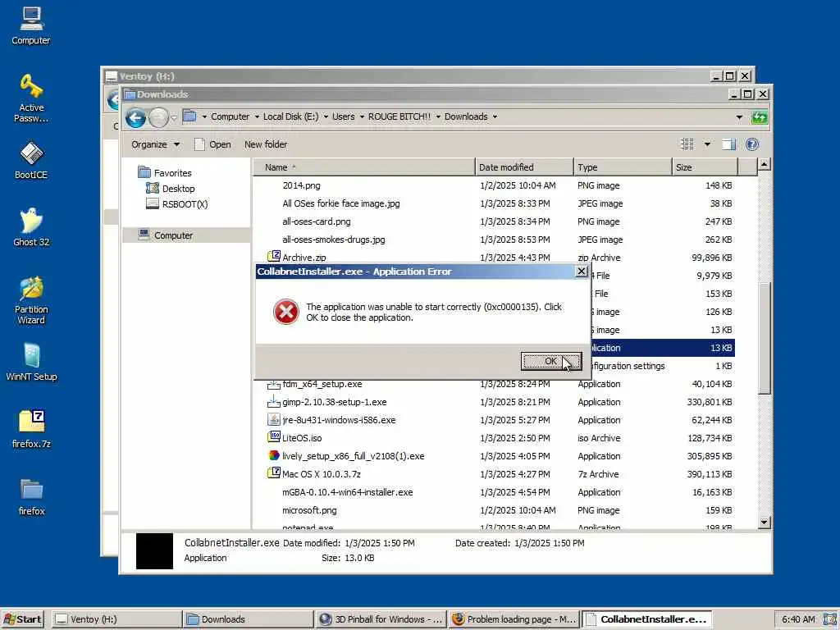
Task: Click the Forward arrow in Downloads window
Action: tap(158, 117)
